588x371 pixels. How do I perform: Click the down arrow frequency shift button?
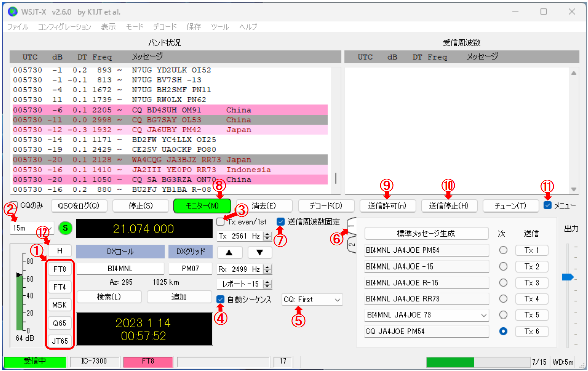click(x=260, y=252)
